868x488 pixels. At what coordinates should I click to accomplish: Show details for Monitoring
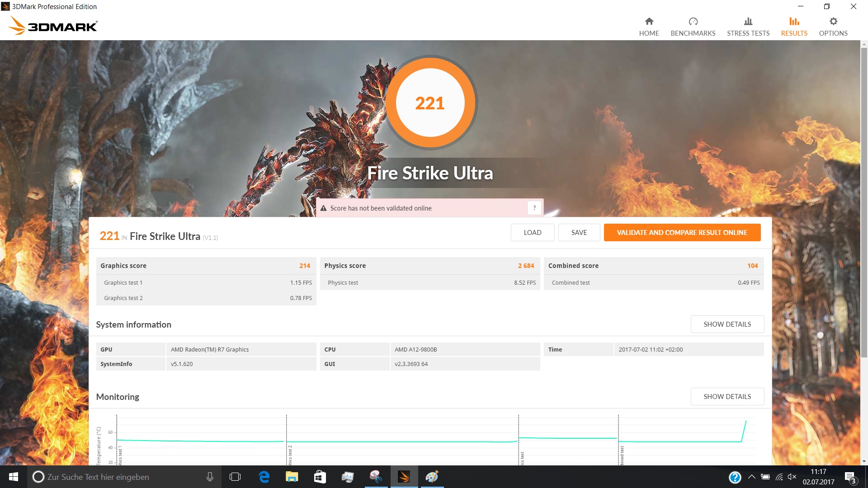(x=727, y=397)
